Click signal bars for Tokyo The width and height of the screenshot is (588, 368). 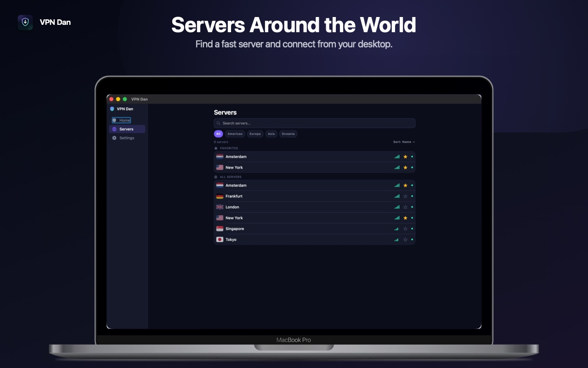click(x=396, y=240)
